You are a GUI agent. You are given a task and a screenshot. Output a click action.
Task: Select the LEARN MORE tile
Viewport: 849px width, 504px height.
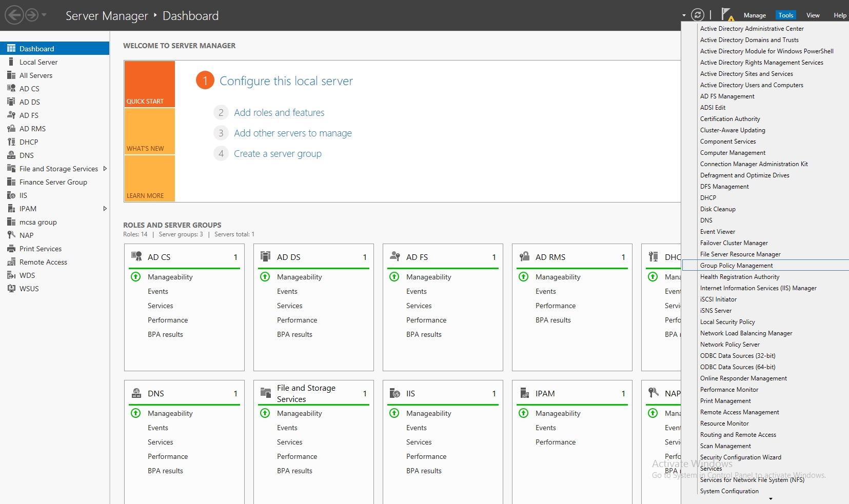pos(149,178)
